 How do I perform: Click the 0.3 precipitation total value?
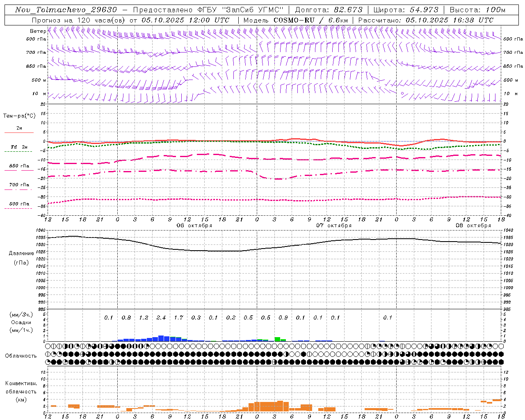pyautogui.click(x=196, y=318)
